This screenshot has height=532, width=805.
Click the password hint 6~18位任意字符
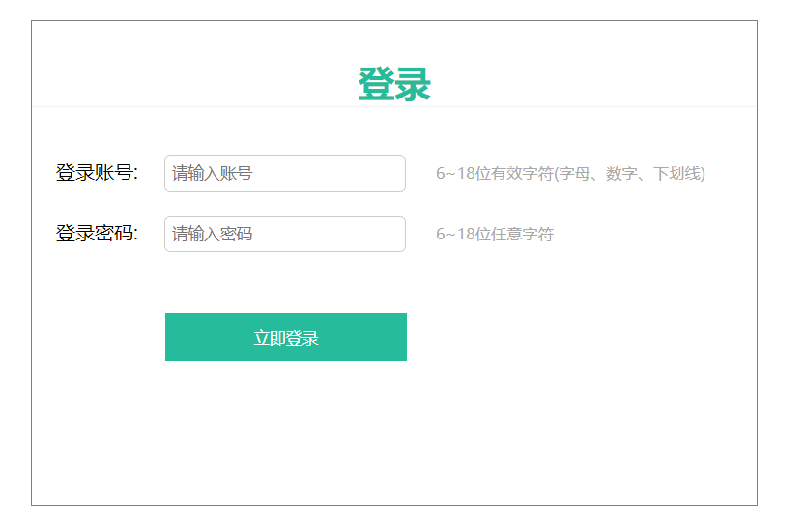click(x=494, y=235)
